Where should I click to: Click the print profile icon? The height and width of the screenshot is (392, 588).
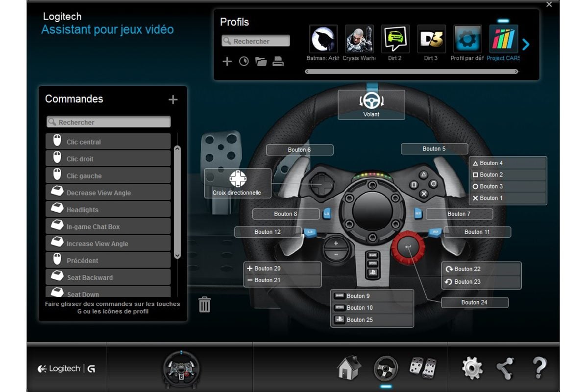click(278, 61)
